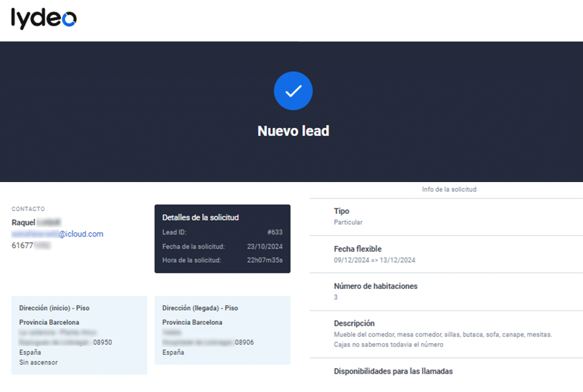Select postal code 08906 in arrival address
The width and height of the screenshot is (583, 392).
pos(244,343)
